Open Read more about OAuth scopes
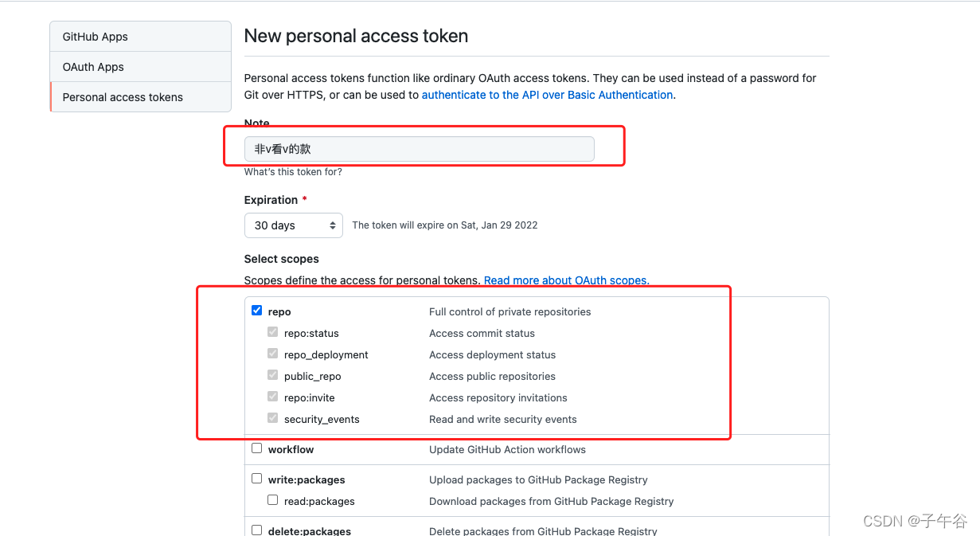 565,280
